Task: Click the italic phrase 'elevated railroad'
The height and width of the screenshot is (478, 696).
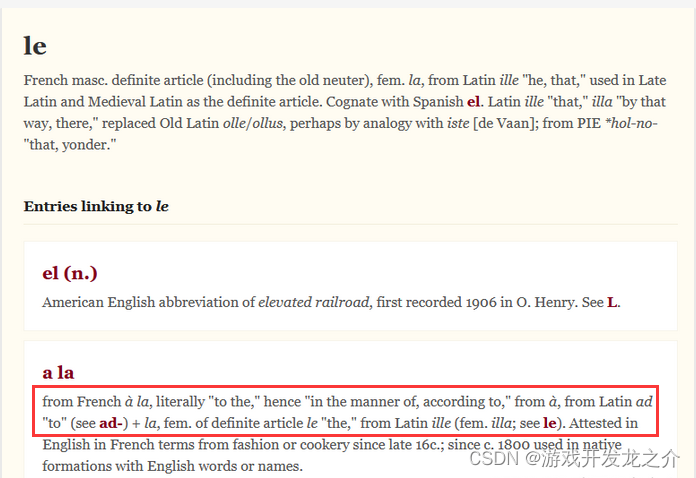Action: [314, 302]
